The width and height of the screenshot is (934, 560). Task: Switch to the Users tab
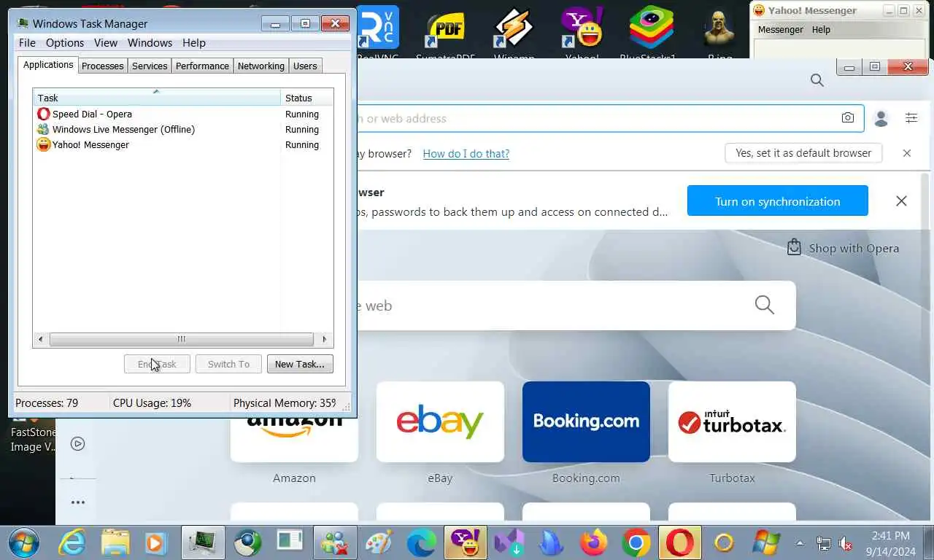coord(305,66)
